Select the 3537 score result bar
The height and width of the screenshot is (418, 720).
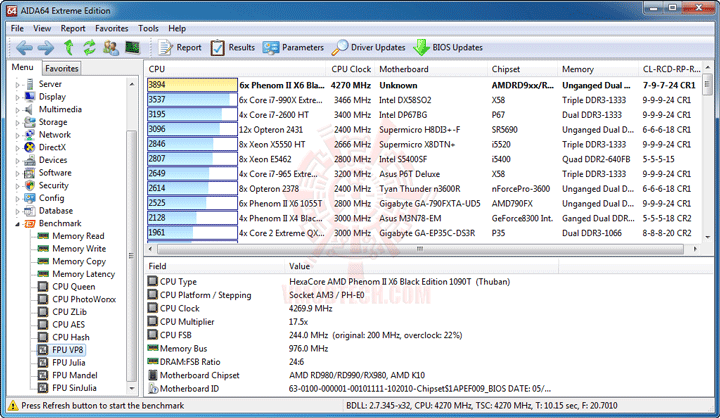192,100
